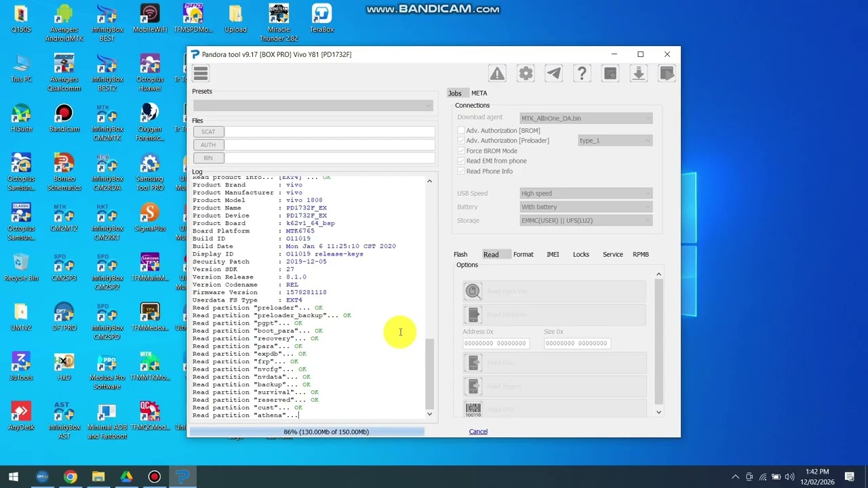Open Minimal ADB and Fastboot shortcut

pyautogui.click(x=107, y=421)
